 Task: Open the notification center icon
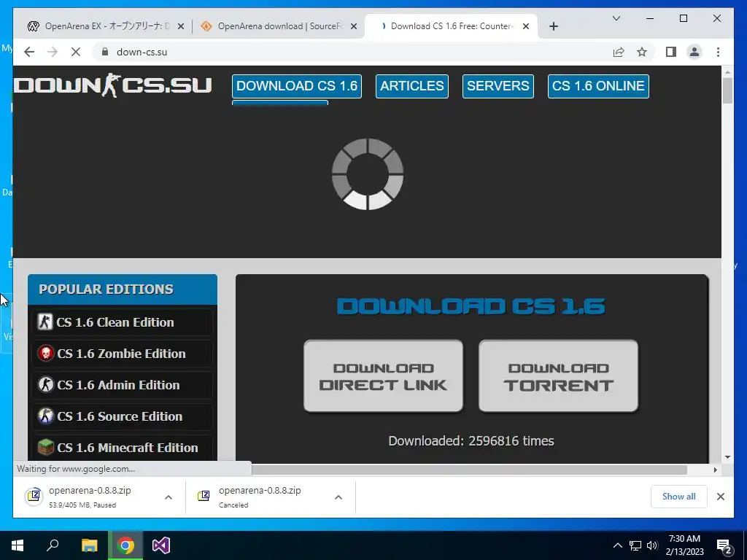point(724,545)
